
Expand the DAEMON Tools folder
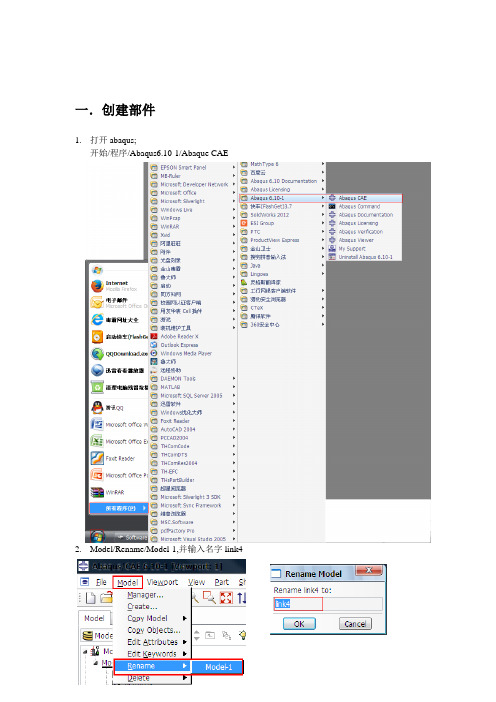(192, 378)
